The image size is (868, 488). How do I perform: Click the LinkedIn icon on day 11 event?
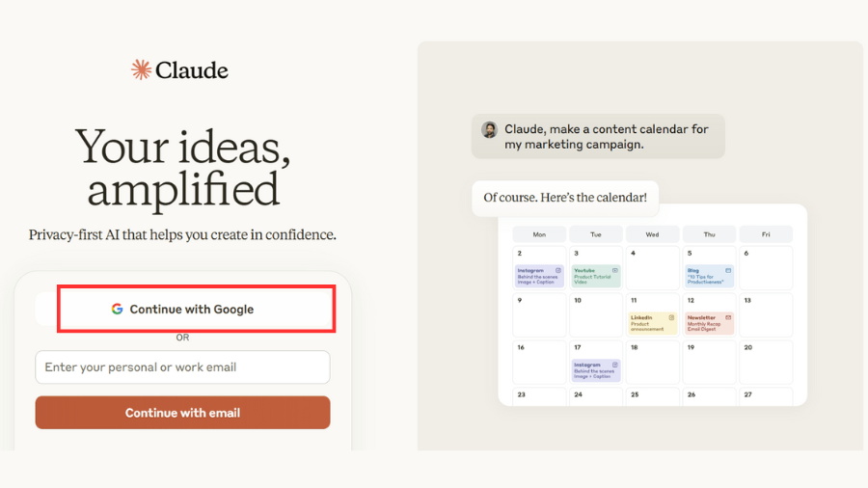tap(672, 317)
